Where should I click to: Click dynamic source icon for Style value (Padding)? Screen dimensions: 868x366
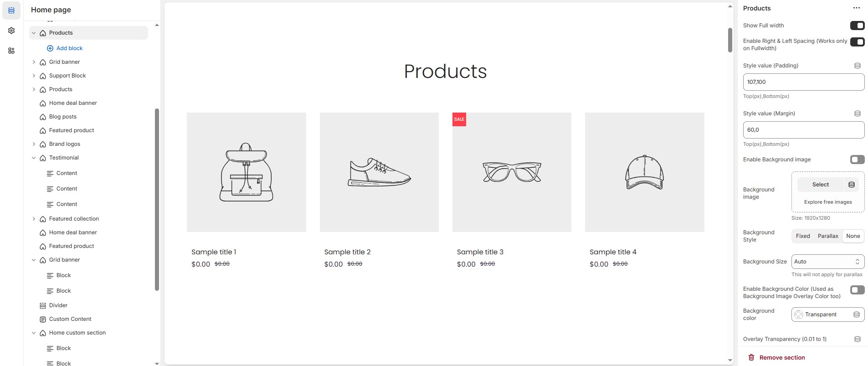click(x=857, y=66)
